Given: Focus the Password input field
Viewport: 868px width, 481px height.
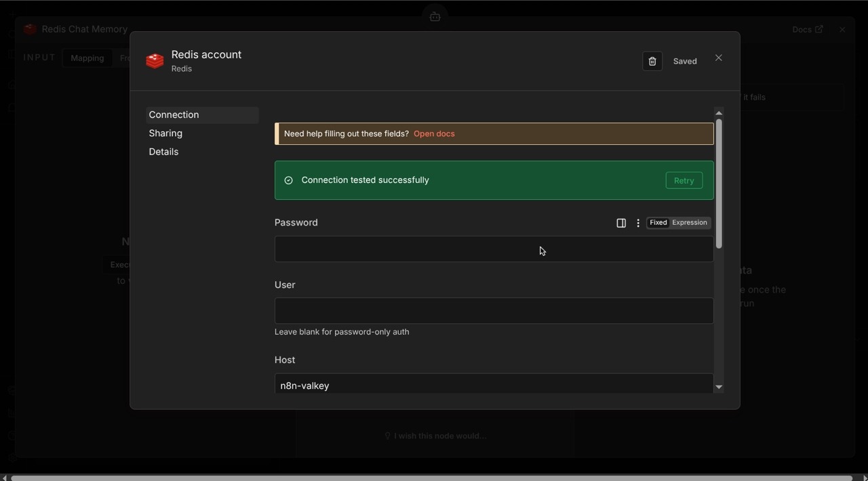Looking at the screenshot, I should click(494, 249).
